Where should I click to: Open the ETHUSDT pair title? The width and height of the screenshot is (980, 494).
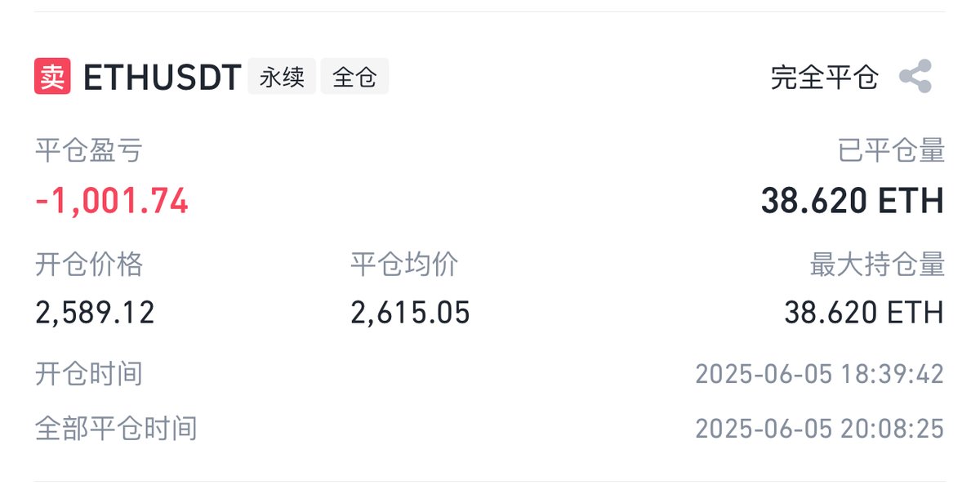[x=162, y=78]
